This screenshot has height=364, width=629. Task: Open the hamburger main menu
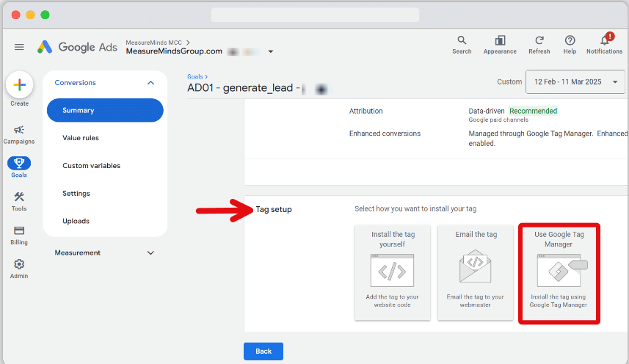coord(19,47)
